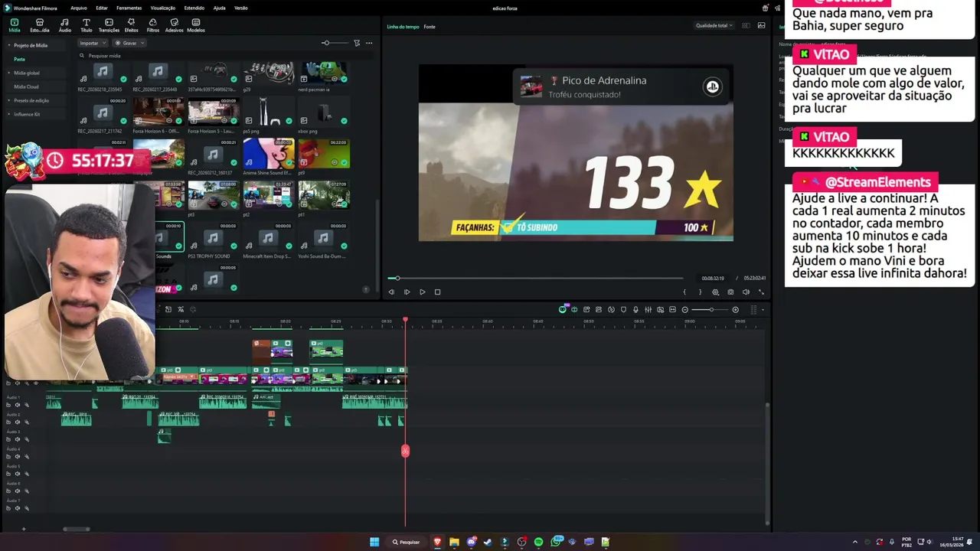Open the preview volume control
This screenshot has width=980, height=551.
tap(746, 292)
